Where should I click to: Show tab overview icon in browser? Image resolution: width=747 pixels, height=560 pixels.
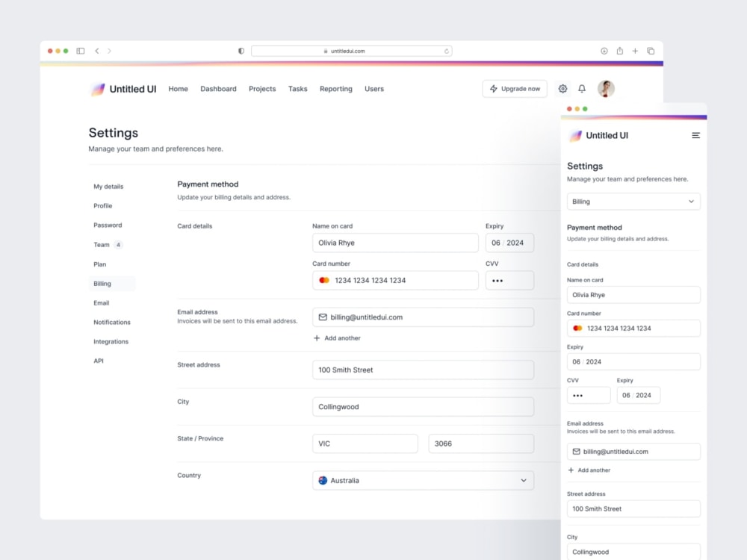(x=651, y=51)
